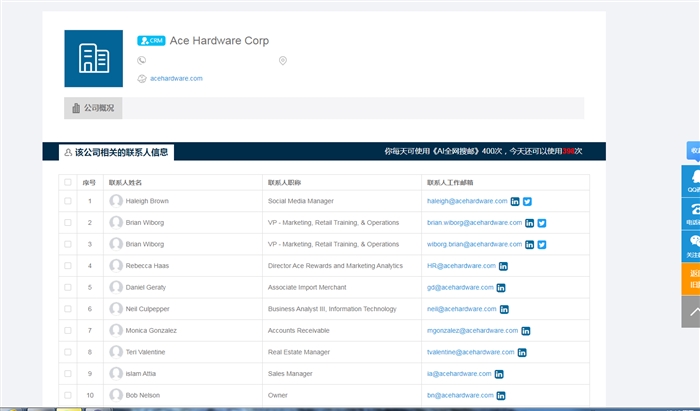Image resolution: width=700 pixels, height=411 pixels.
Task: Click the 联系人姓名 column header
Action: pos(125,183)
